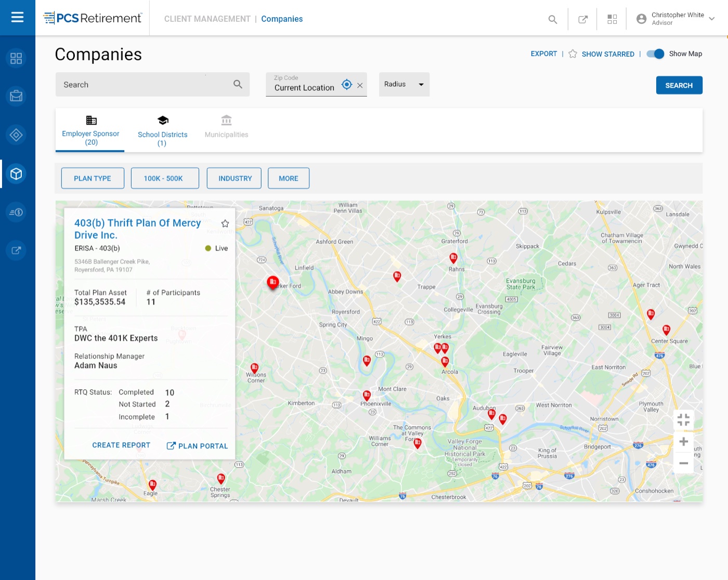
Task: Click the Zip Code Current Location field
Action: 316,84
